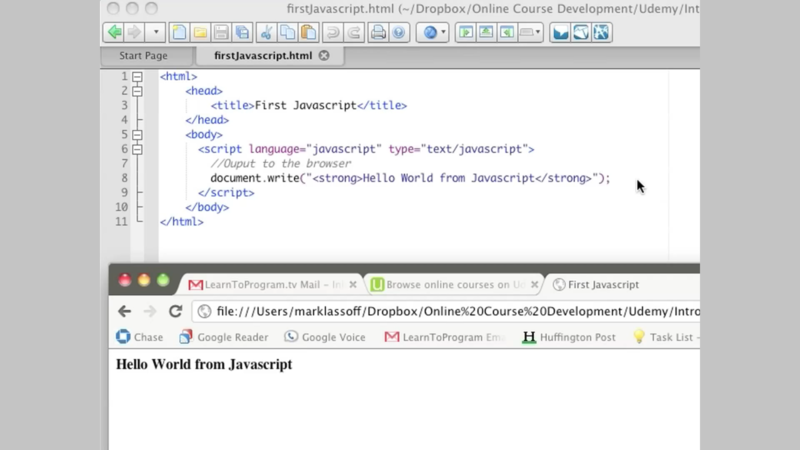Click the line number 11 in gutter

(x=121, y=221)
